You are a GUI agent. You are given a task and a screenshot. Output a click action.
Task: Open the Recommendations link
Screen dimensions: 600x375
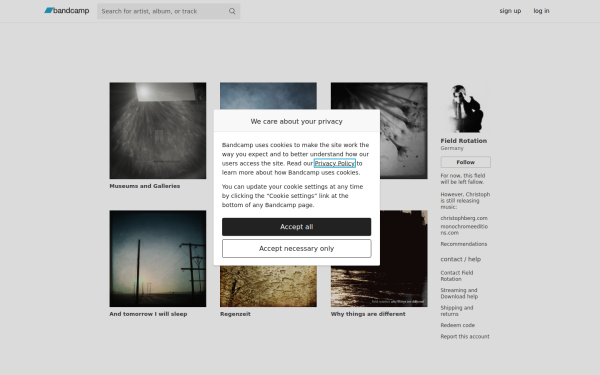pyautogui.click(x=463, y=244)
